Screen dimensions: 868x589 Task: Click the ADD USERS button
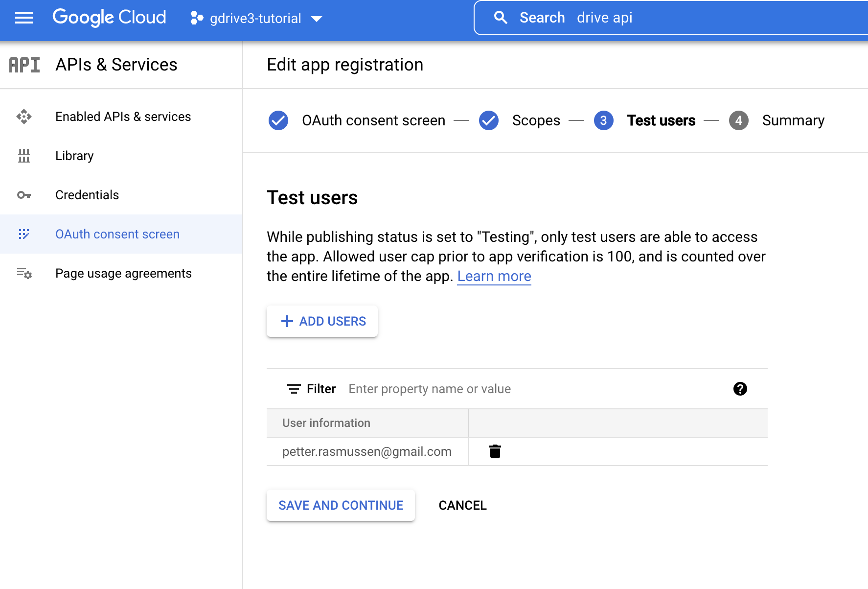click(322, 321)
